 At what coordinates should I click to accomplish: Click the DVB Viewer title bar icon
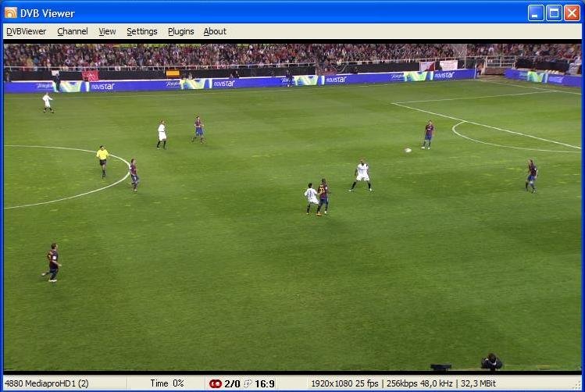coord(11,12)
